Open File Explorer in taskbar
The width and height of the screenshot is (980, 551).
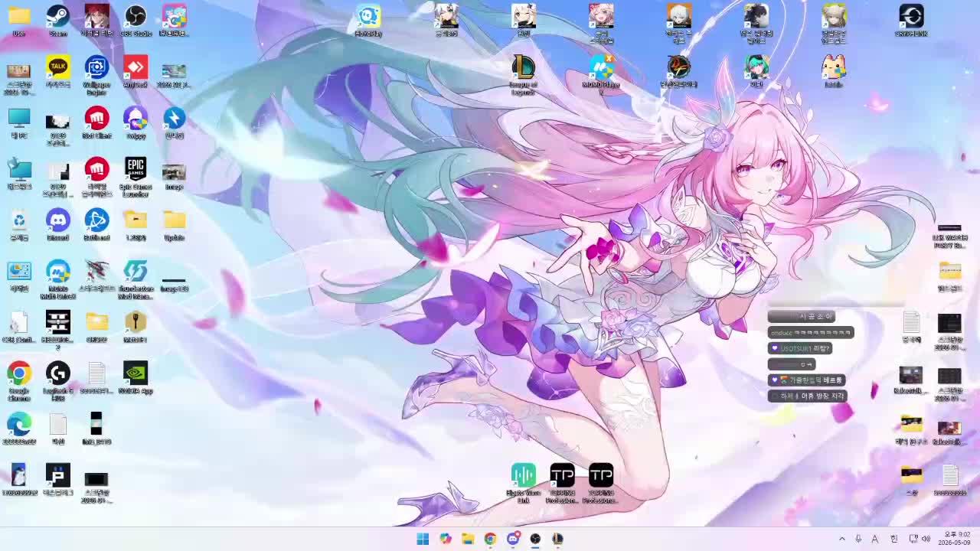tap(468, 539)
